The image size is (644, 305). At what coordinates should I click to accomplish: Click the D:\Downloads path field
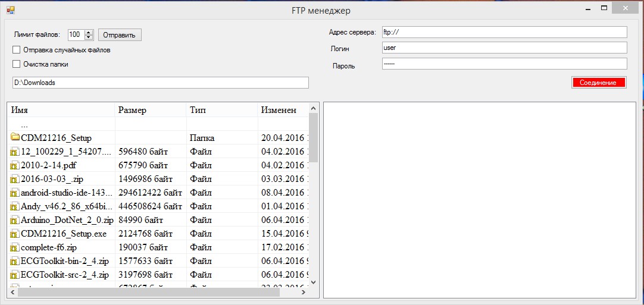coord(160,83)
